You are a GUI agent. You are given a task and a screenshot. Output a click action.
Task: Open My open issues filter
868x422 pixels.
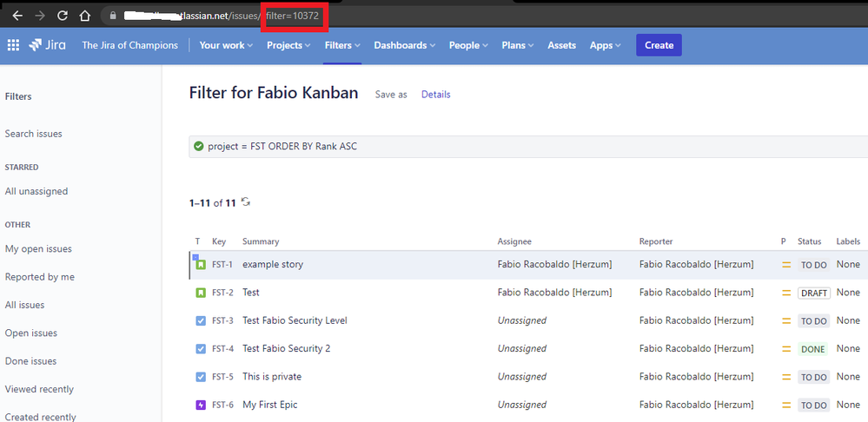[x=38, y=249]
